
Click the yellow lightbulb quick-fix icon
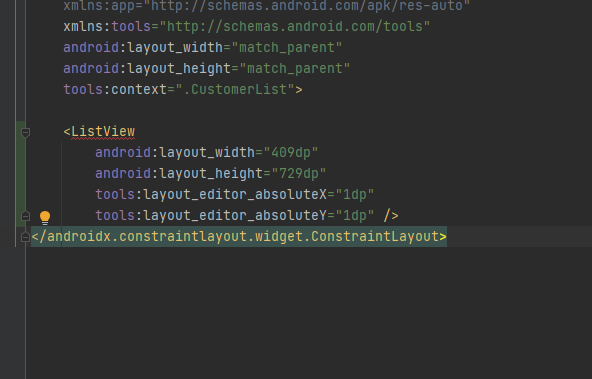point(45,217)
